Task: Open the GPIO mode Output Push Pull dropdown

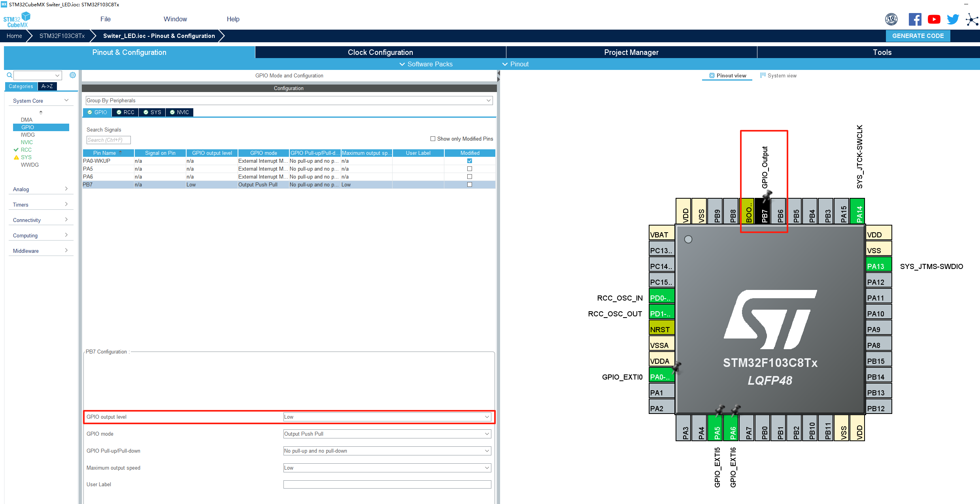Action: (387, 434)
